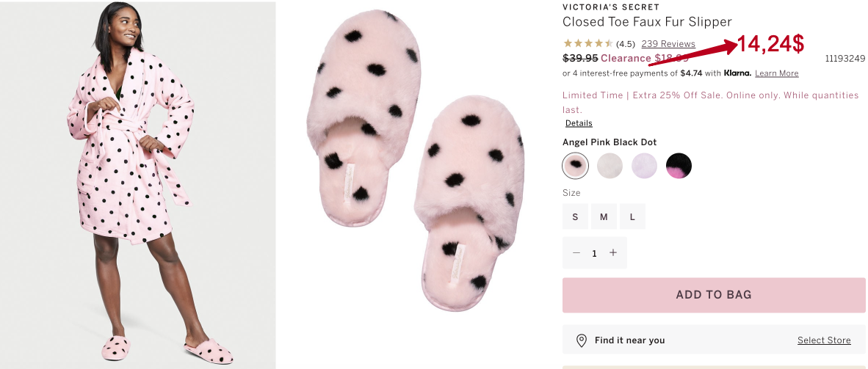Pick size L
Viewport: 868px width, 369px height.
click(x=632, y=216)
